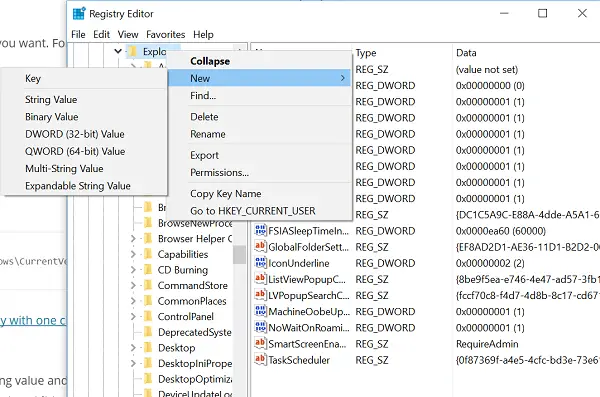Expand the CD Burning tree node

[133, 270]
